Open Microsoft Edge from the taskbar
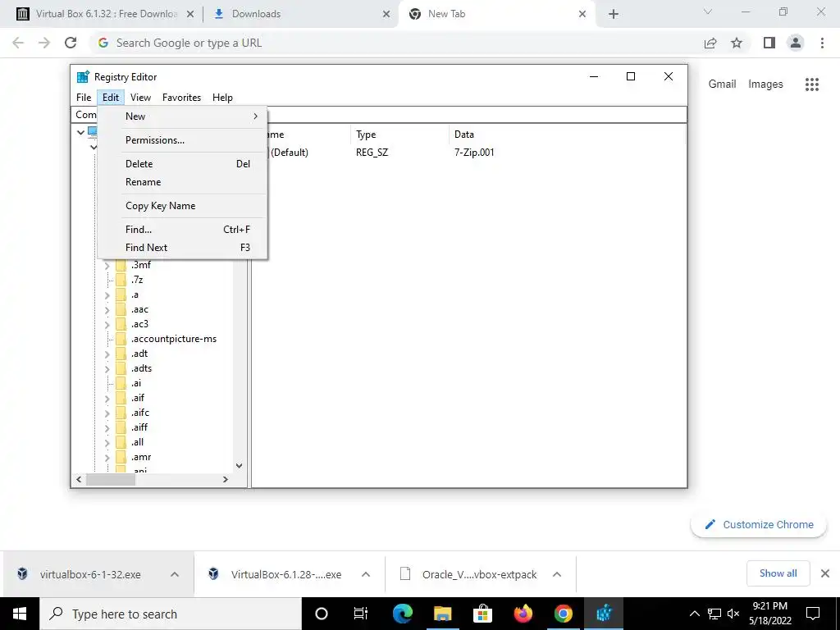Screen dimensions: 840x630 [402, 614]
